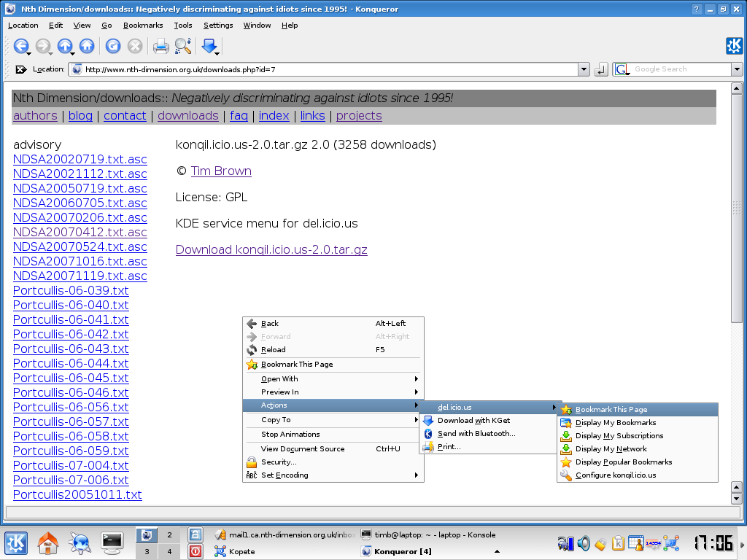This screenshot has height=560, width=747.
Task: Open the Tim Brown link
Action: pos(221,171)
